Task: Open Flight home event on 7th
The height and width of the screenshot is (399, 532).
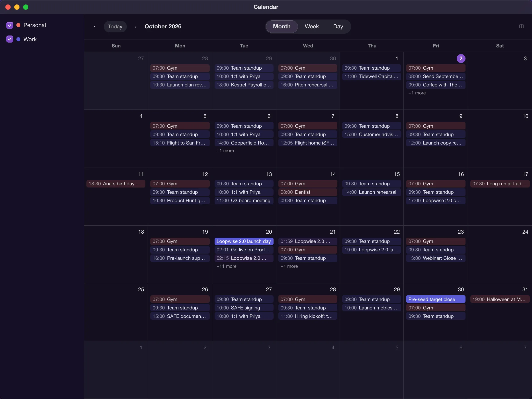Action: point(308,143)
